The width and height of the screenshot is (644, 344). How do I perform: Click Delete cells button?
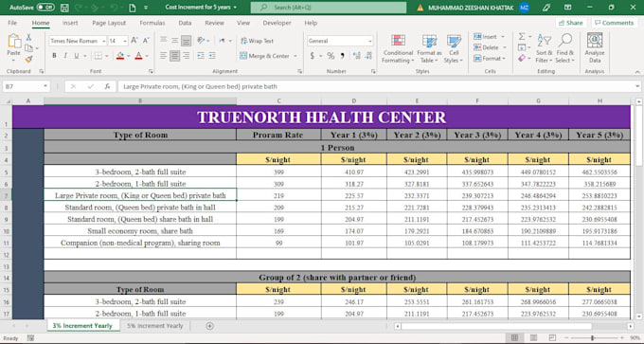coord(486,47)
